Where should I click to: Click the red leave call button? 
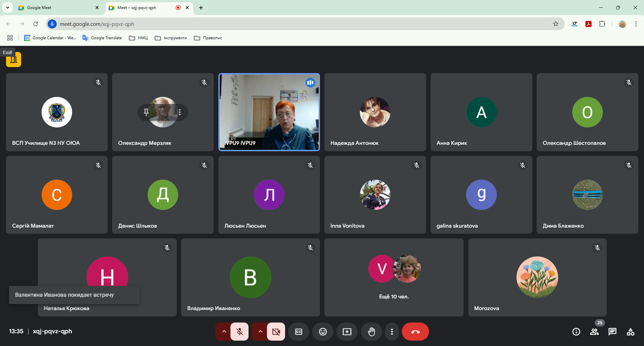(x=415, y=332)
